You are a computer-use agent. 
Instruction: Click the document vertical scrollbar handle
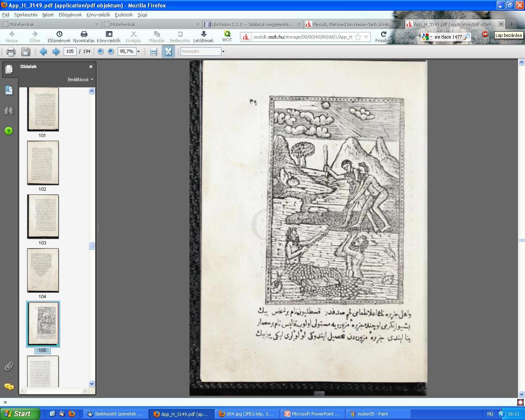point(521,240)
